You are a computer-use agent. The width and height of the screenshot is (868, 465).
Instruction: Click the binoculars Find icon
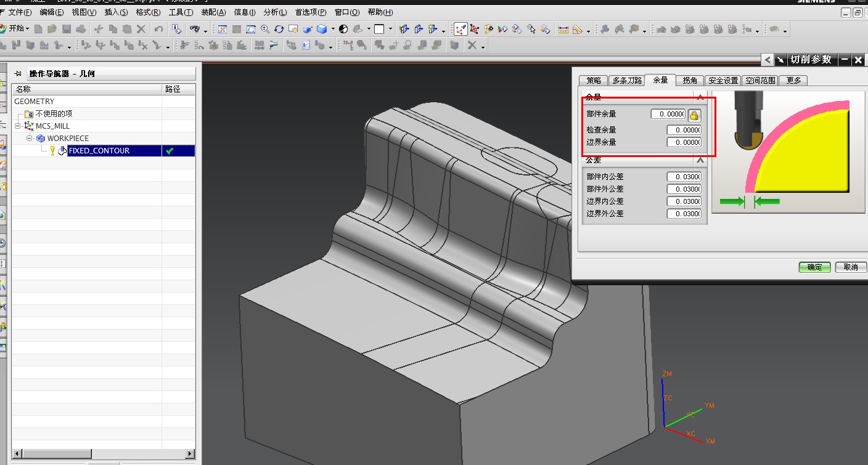[x=195, y=29]
